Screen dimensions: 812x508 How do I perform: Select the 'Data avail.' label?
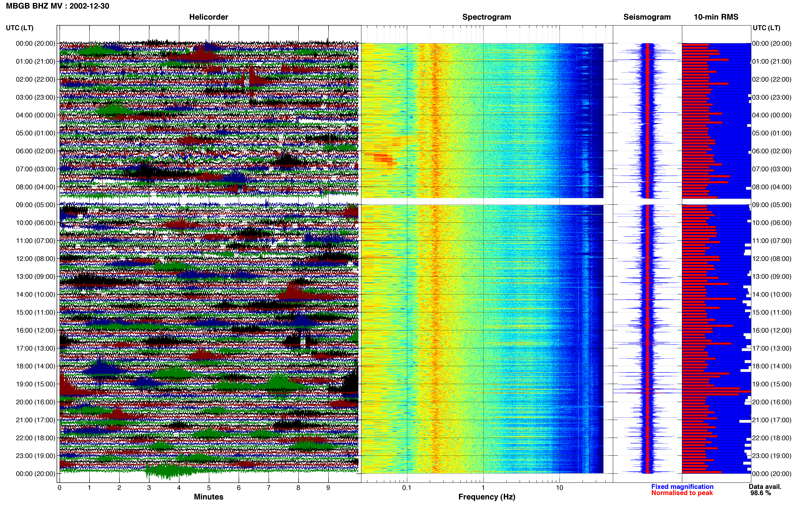tap(765, 487)
